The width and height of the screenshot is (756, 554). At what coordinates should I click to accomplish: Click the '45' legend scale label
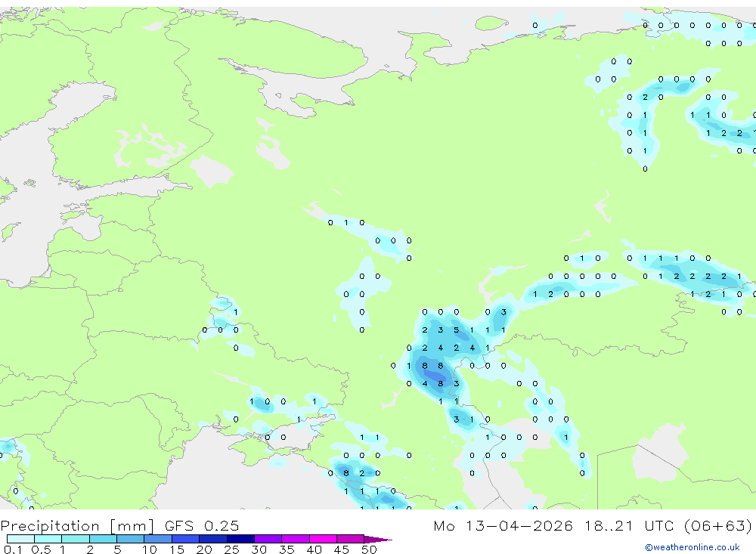(x=342, y=549)
